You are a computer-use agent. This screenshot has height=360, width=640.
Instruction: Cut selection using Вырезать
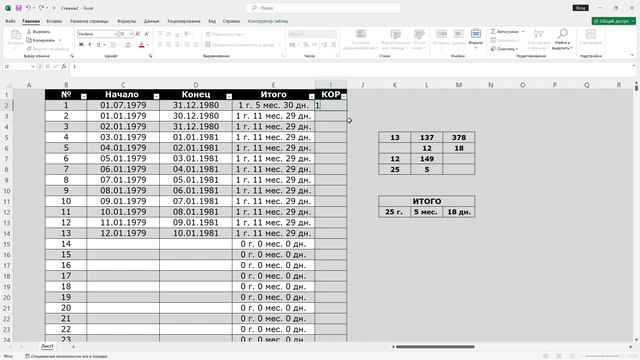[38, 31]
